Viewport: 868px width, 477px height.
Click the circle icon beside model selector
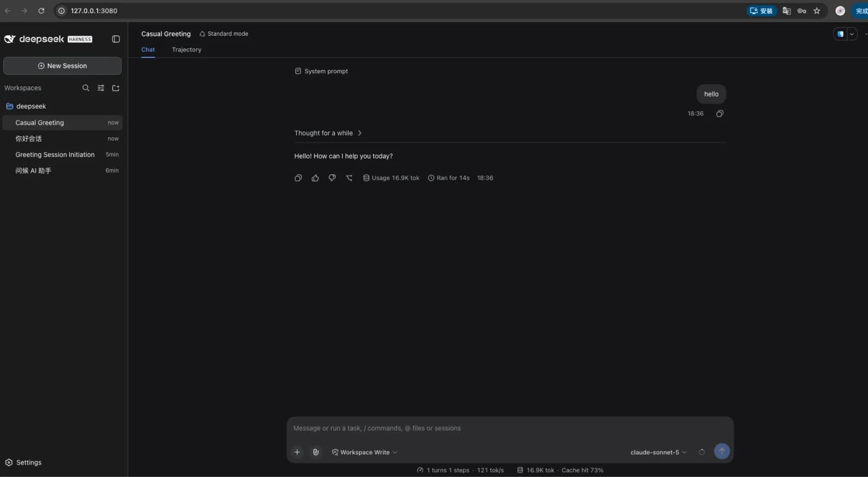click(x=701, y=452)
